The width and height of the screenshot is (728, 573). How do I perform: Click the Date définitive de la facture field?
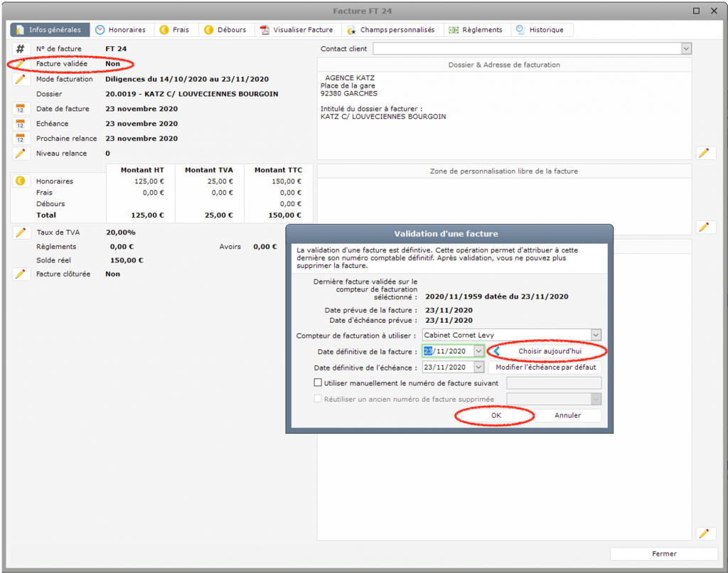coord(448,351)
